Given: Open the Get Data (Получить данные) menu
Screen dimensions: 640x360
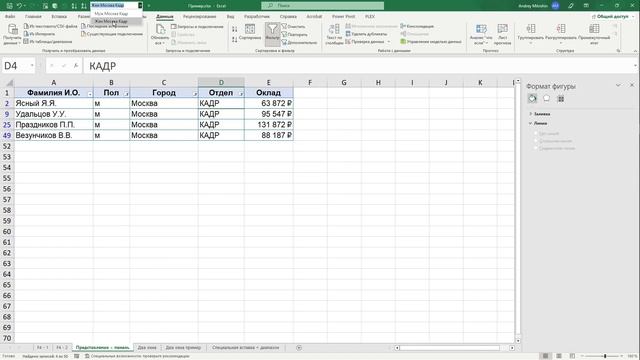Looking at the screenshot, I should click(12, 34).
